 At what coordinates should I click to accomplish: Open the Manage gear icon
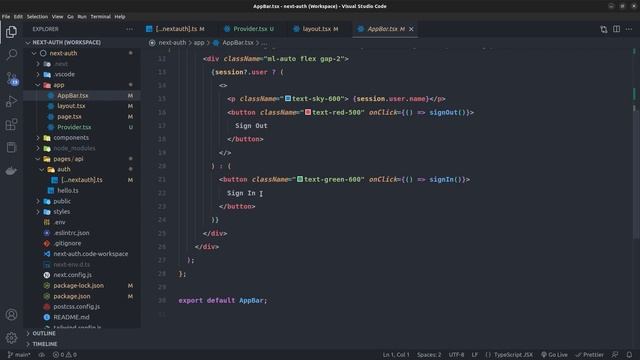tap(11, 338)
